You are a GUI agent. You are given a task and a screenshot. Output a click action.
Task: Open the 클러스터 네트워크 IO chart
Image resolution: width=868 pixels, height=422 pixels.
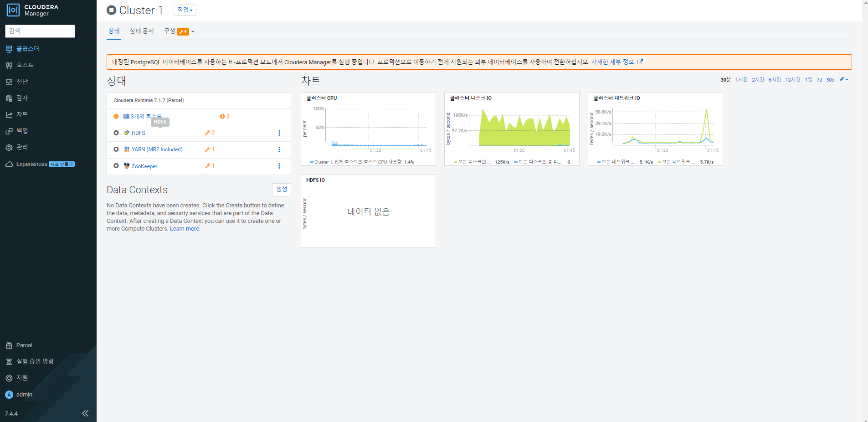[655, 129]
